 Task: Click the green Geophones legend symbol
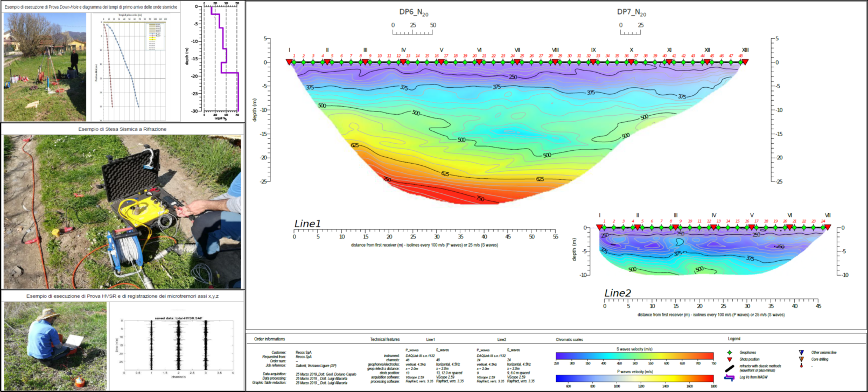point(730,353)
